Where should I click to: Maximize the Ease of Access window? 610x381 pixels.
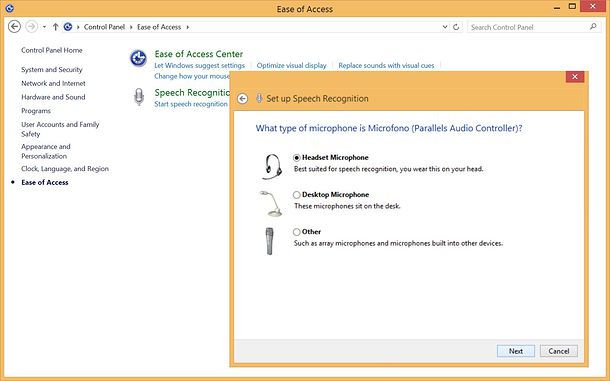pos(572,6)
